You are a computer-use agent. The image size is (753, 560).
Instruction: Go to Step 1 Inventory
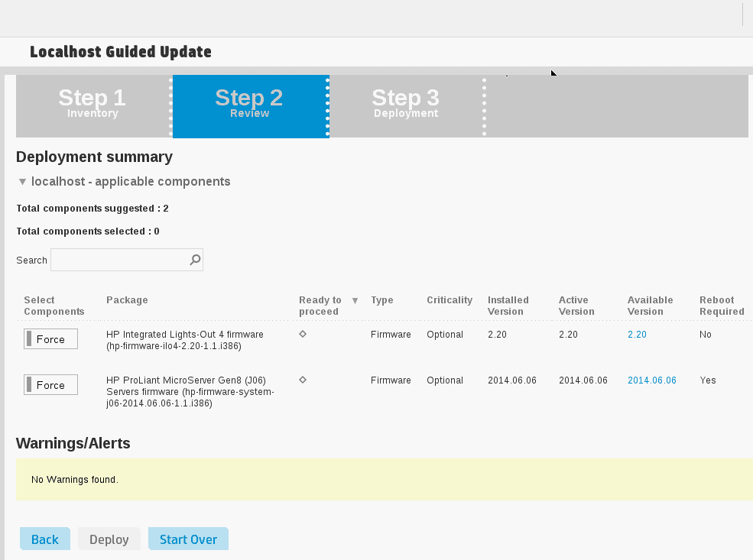93,105
